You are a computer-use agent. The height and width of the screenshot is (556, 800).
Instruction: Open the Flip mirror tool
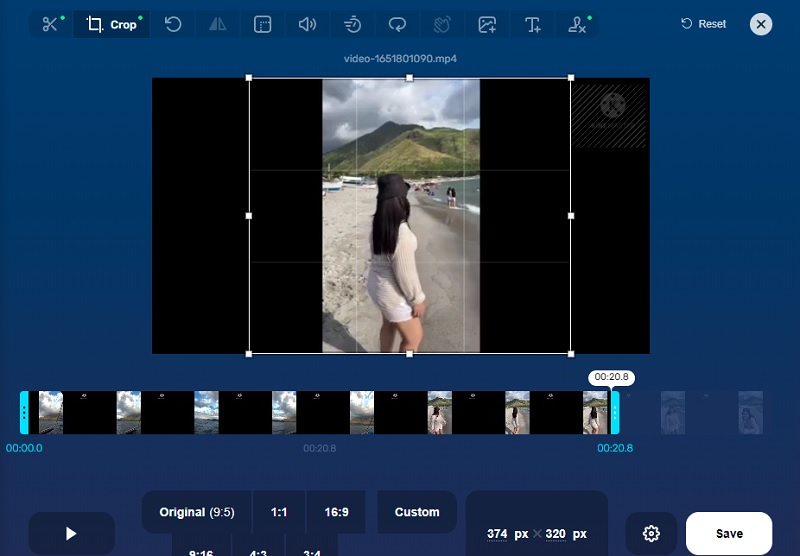tap(218, 24)
